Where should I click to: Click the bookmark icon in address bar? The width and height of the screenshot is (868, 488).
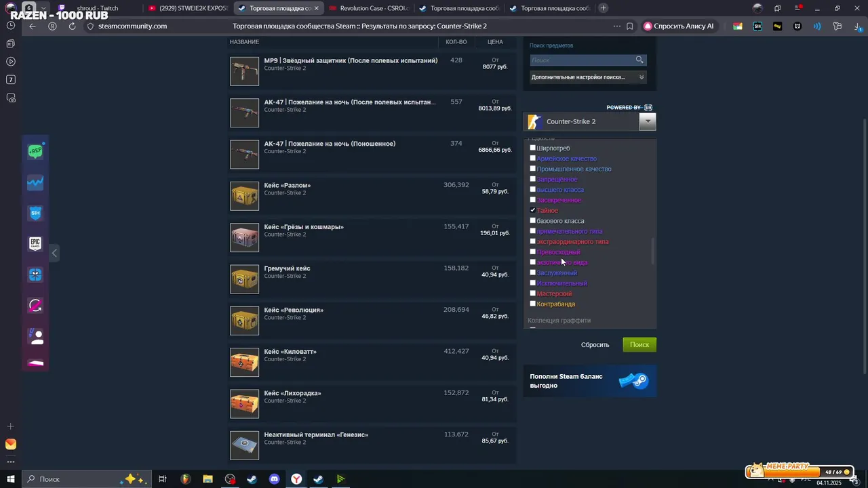[x=630, y=26]
